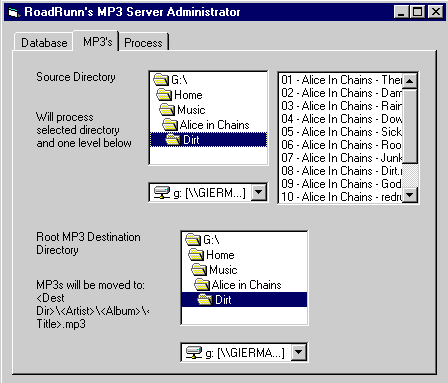Select file '02 - Alice In Chains - Dam'
This screenshot has width=448, height=383.
[x=341, y=93]
